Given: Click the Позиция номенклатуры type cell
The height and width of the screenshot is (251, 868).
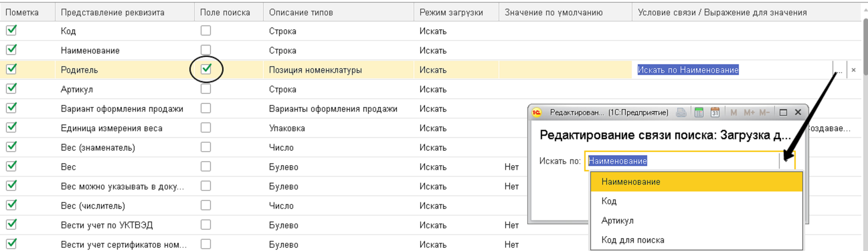Looking at the screenshot, I should pos(339,70).
